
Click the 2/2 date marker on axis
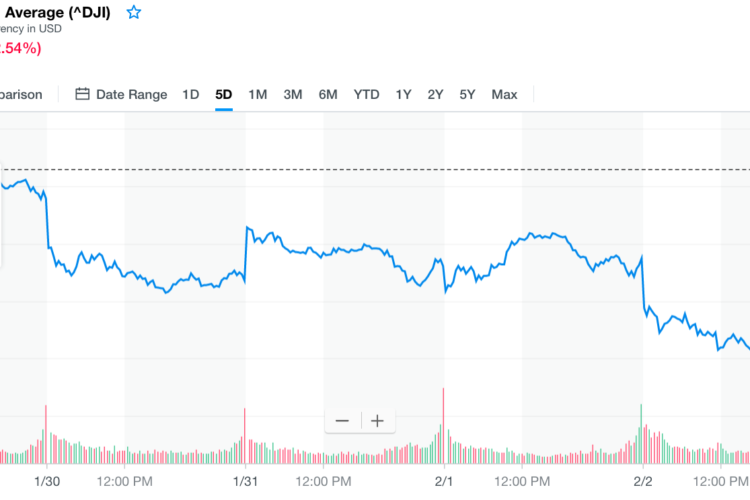tap(641, 481)
